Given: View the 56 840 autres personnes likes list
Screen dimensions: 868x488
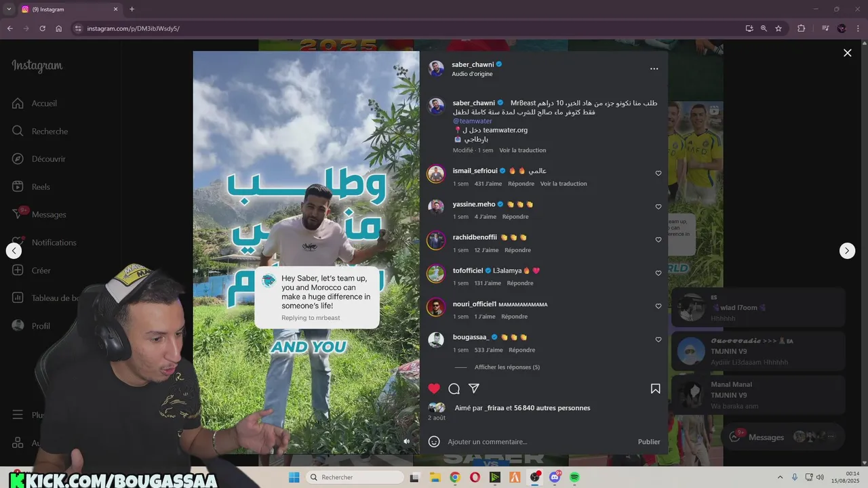Looking at the screenshot, I should [552, 408].
